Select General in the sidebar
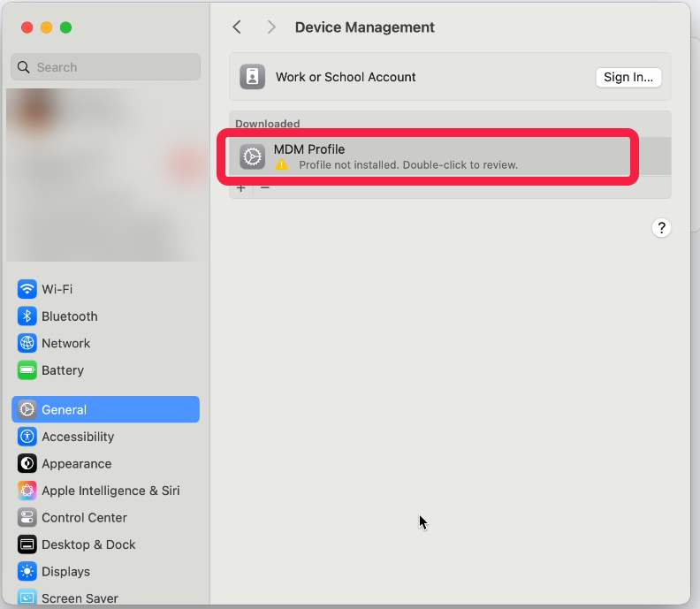This screenshot has width=700, height=609. tap(105, 409)
